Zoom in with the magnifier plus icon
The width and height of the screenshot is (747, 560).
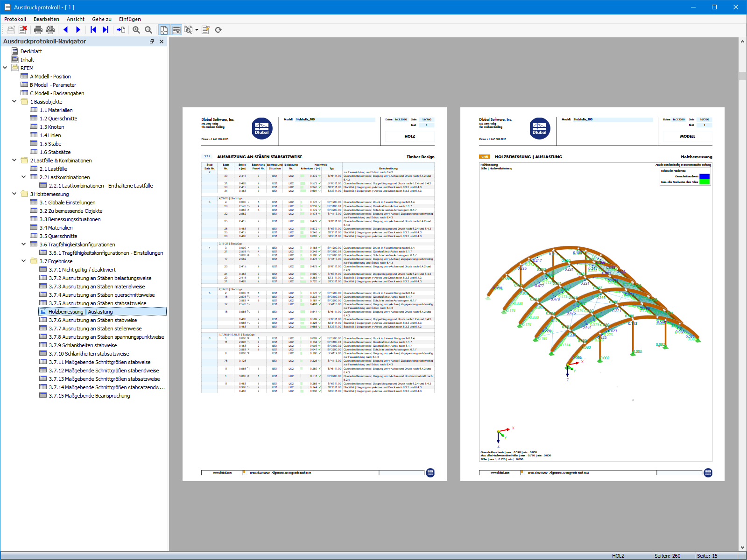tap(136, 30)
